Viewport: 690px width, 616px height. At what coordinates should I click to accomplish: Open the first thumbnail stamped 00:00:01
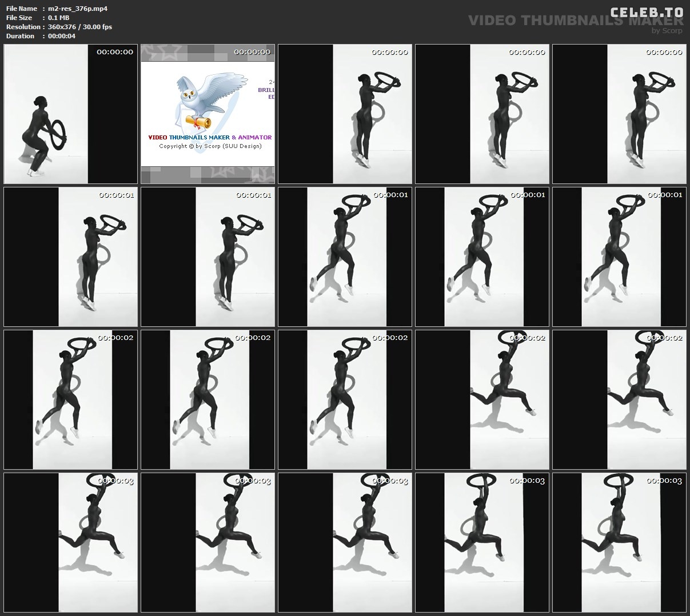pyautogui.click(x=70, y=257)
